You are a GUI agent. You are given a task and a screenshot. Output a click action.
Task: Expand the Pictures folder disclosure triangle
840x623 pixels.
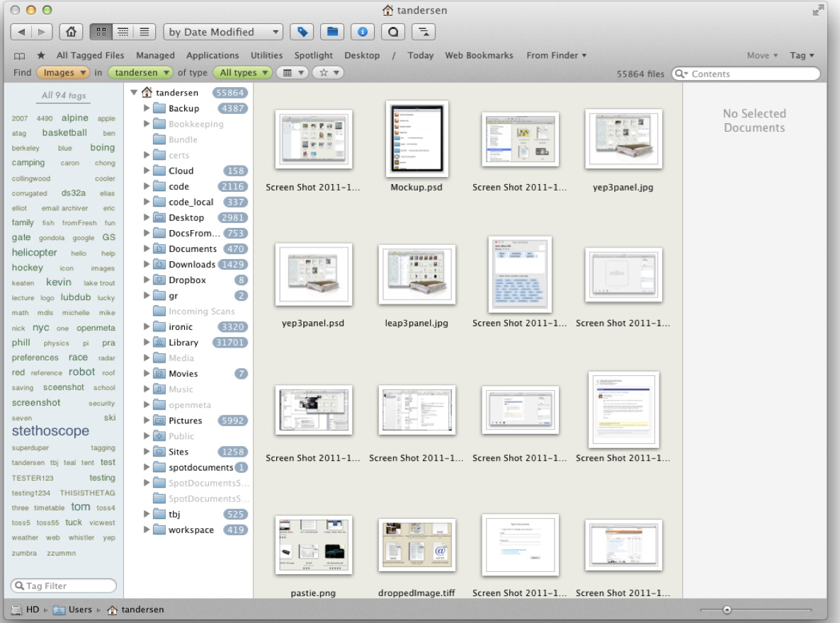pyautogui.click(x=147, y=421)
